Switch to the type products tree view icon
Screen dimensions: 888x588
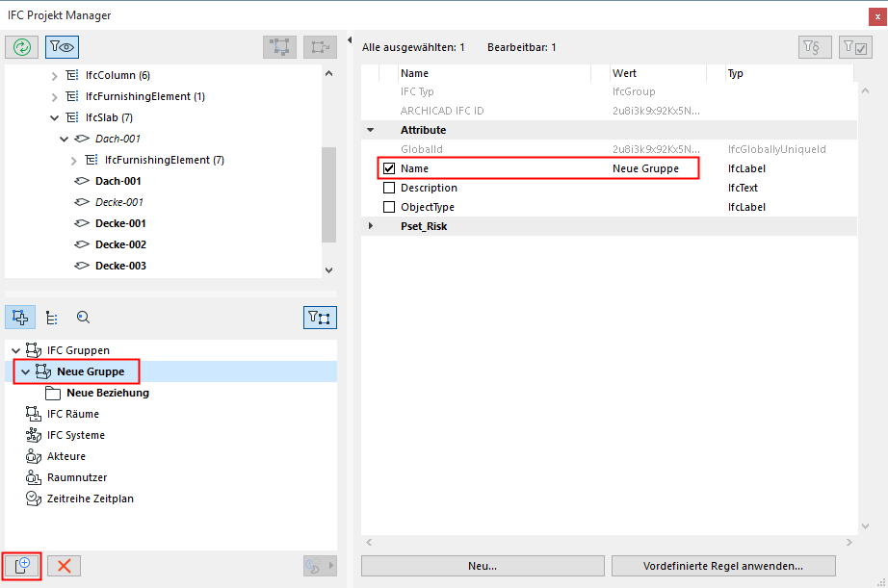[52, 318]
